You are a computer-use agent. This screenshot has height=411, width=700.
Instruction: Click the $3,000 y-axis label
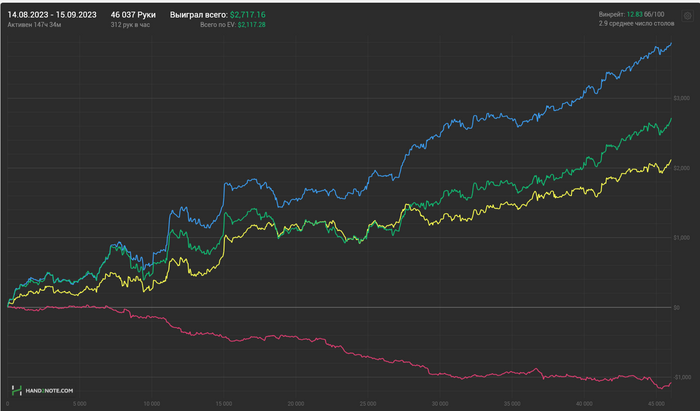(x=683, y=98)
